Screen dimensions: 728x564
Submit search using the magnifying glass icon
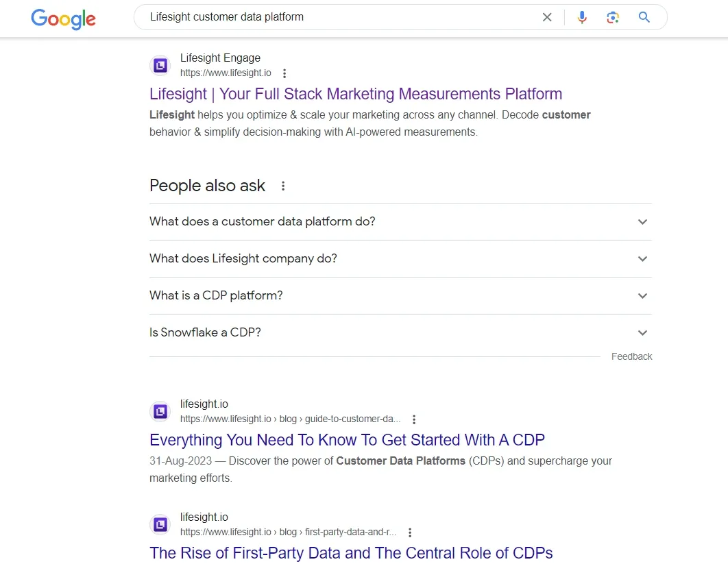pyautogui.click(x=644, y=17)
